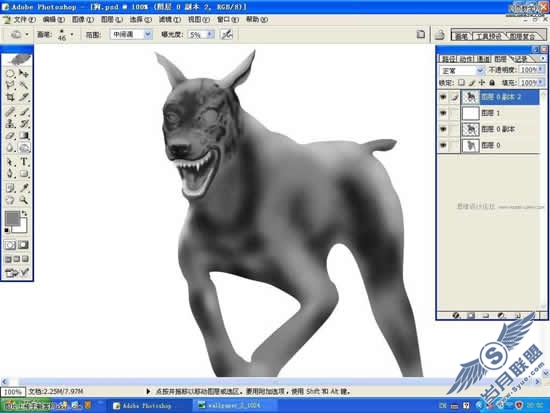Screen dimensions: 550x413
Task: Select the Crop tool
Action: point(10,97)
